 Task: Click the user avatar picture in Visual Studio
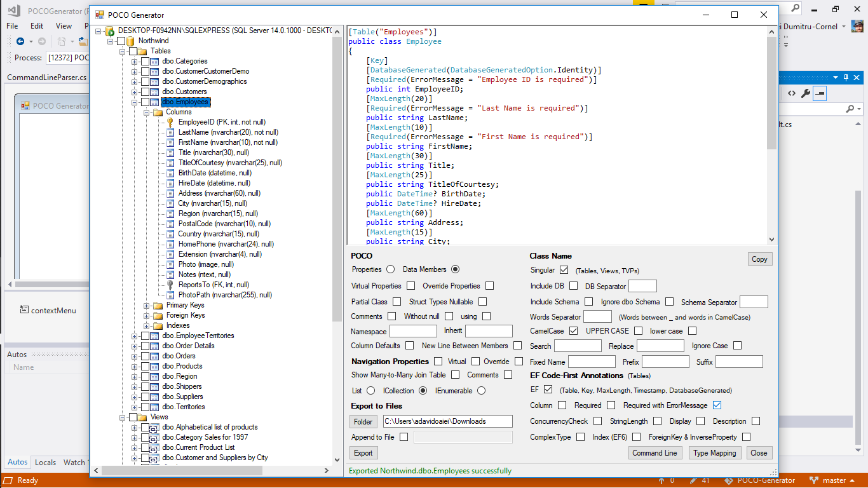click(857, 27)
